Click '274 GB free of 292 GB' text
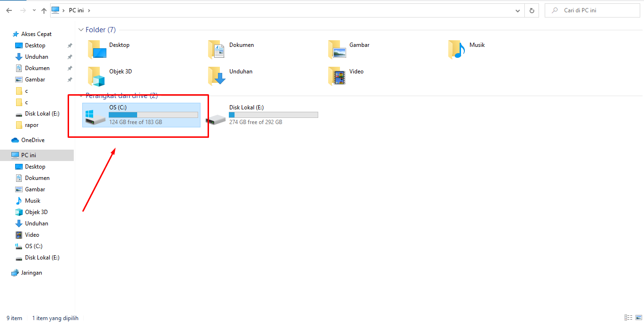644x322 pixels. [x=256, y=122]
